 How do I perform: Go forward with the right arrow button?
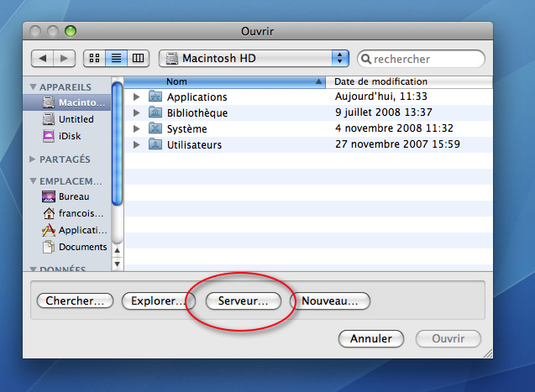[64, 58]
